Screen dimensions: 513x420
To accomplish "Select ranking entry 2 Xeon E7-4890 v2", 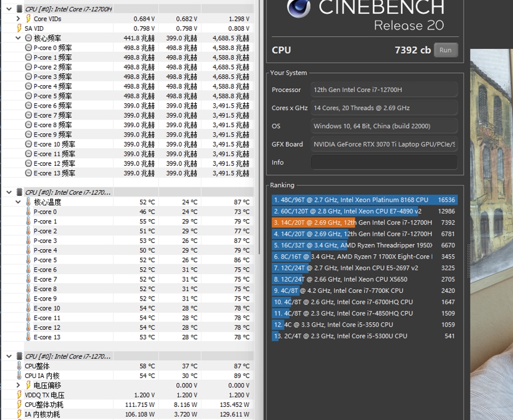I will tap(365, 211).
